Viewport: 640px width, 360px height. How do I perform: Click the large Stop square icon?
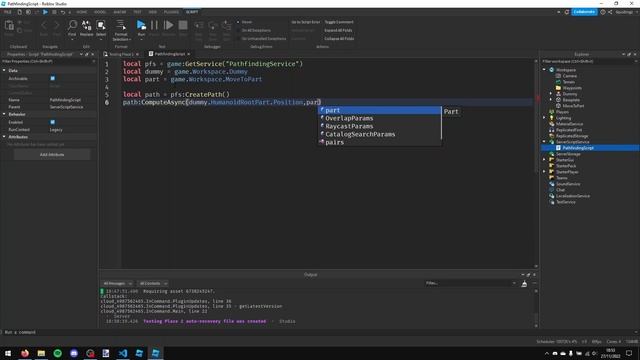(183, 25)
